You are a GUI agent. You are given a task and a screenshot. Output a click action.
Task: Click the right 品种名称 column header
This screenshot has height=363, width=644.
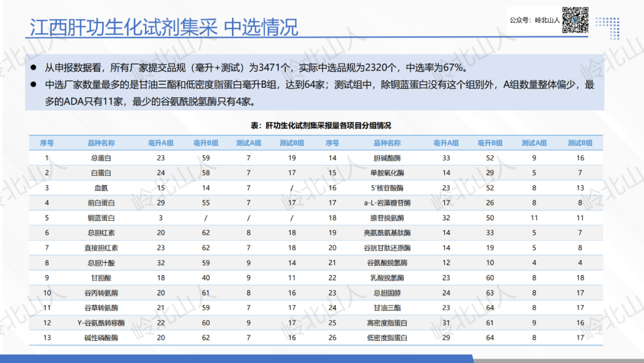point(387,143)
